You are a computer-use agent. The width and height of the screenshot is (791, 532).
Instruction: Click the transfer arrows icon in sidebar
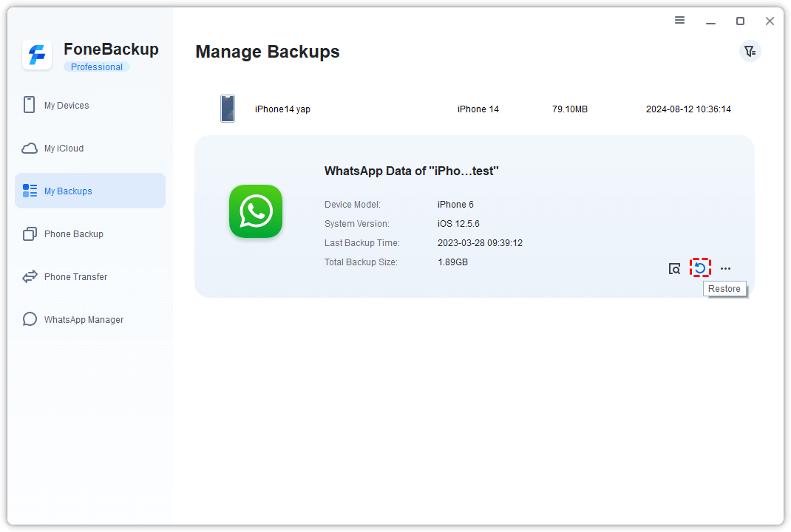pos(30,277)
